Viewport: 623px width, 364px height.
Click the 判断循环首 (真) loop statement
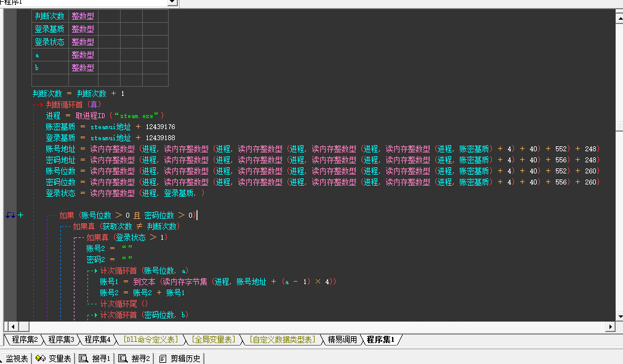click(x=73, y=105)
